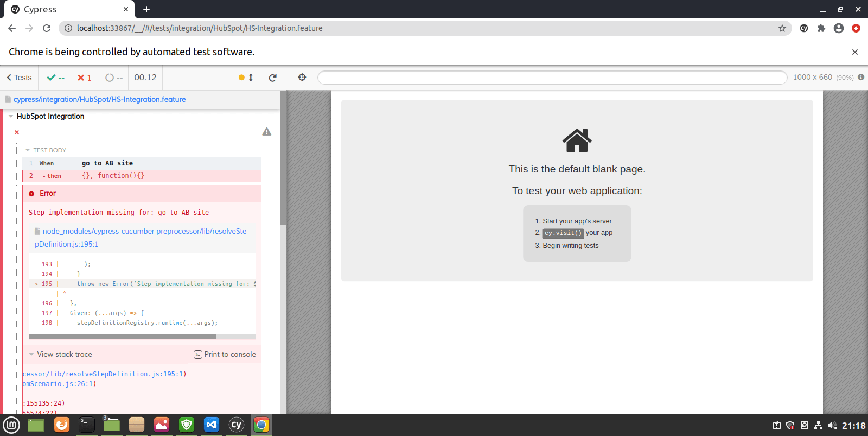Click Print to console button
Screen dimensions: 868x436
click(x=225, y=355)
